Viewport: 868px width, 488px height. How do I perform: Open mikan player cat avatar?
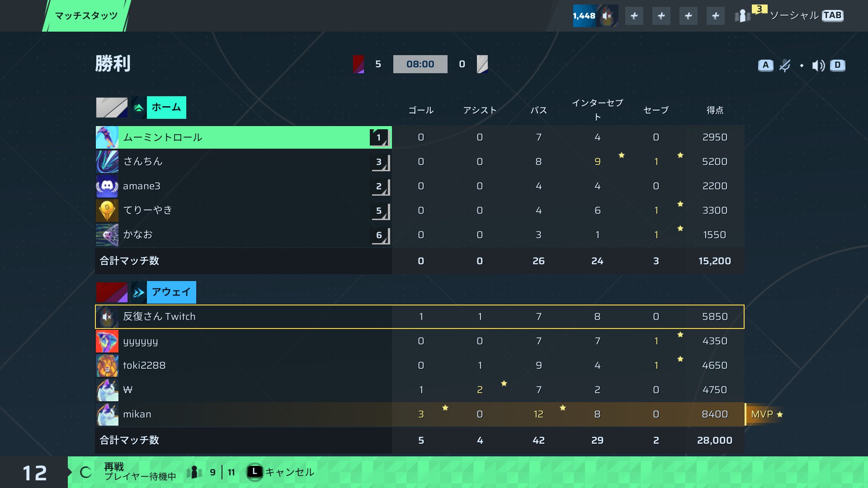click(107, 414)
